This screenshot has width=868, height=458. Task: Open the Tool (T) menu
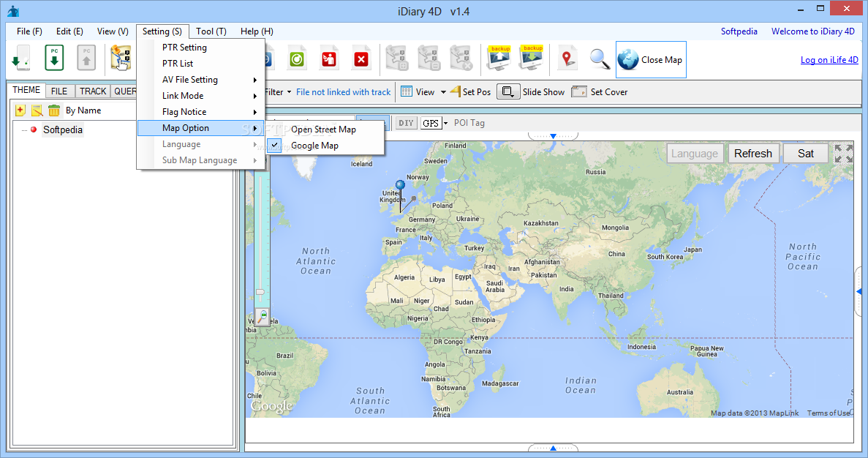(x=211, y=31)
